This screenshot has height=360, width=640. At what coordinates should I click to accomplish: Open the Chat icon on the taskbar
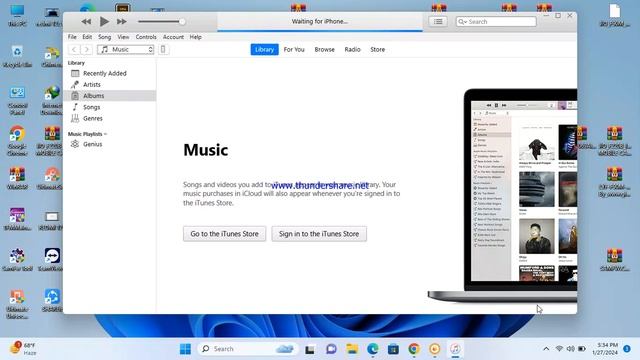(x=331, y=349)
